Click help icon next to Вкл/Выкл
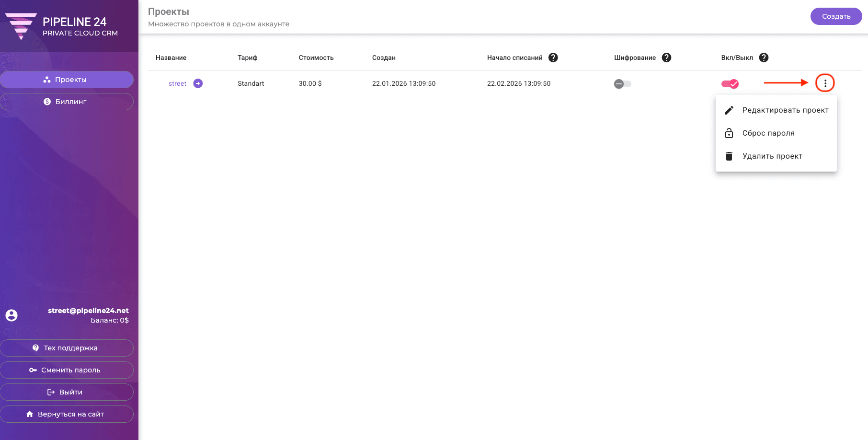The width and height of the screenshot is (868, 440). pyautogui.click(x=764, y=58)
